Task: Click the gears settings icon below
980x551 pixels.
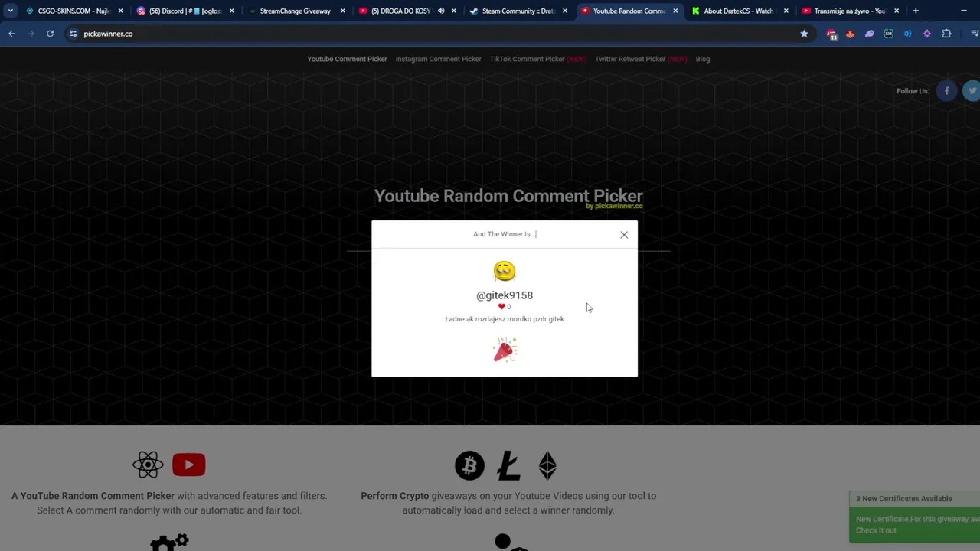Action: point(169,543)
